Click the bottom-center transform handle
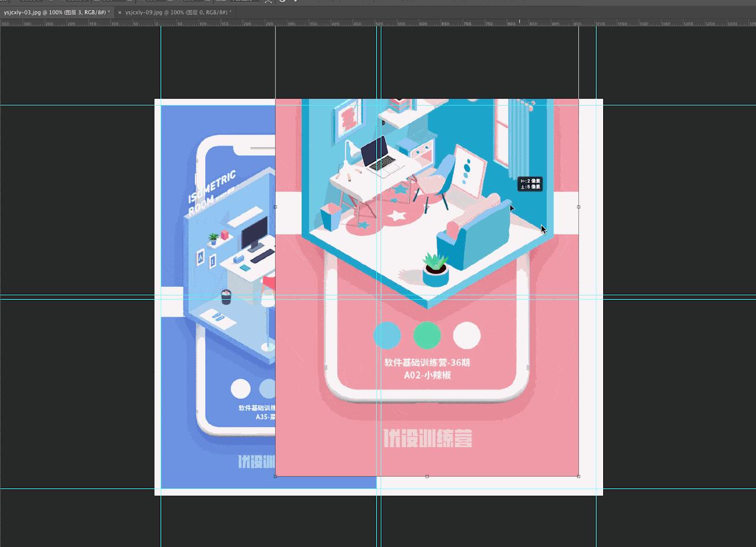The image size is (756, 547). (427, 477)
